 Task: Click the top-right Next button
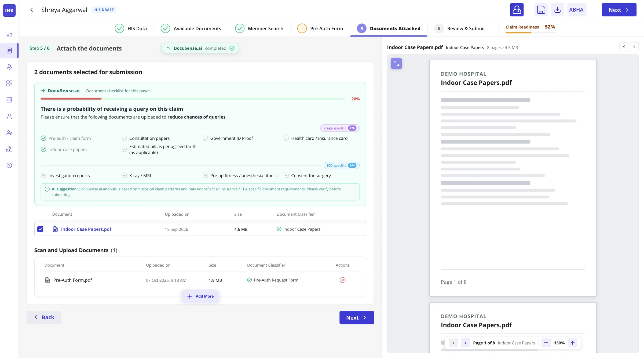pos(619,10)
